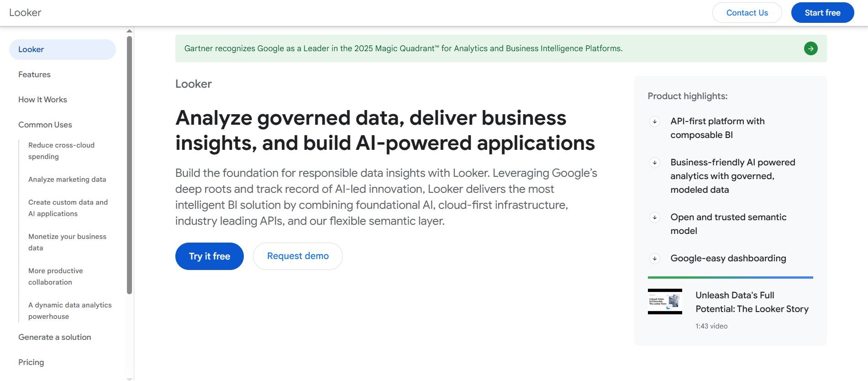The image size is (868, 381).
Task: Click the Unleash Data's Full Potential link
Action: click(x=752, y=302)
